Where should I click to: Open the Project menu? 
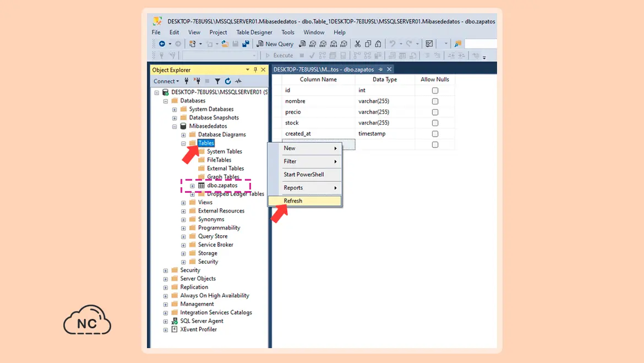tap(218, 32)
